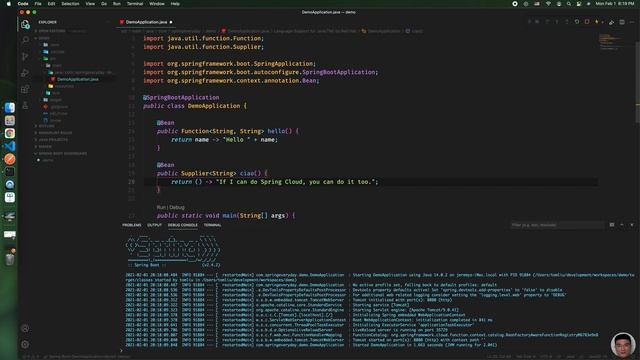Screen dimensions: 640x360
Task: Click the debug console filter input
Action: tap(557, 225)
